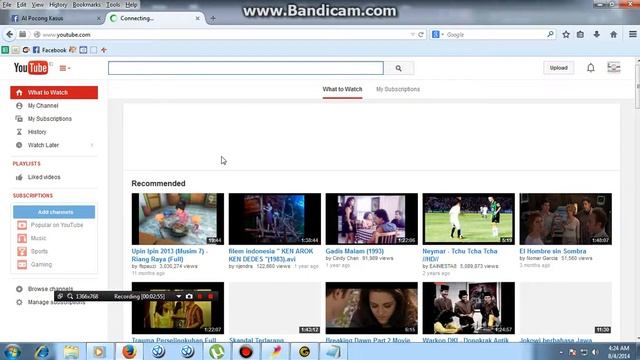Image resolution: width=640 pixels, height=360 pixels.
Task: Open the Tools menu
Action: 113,5
